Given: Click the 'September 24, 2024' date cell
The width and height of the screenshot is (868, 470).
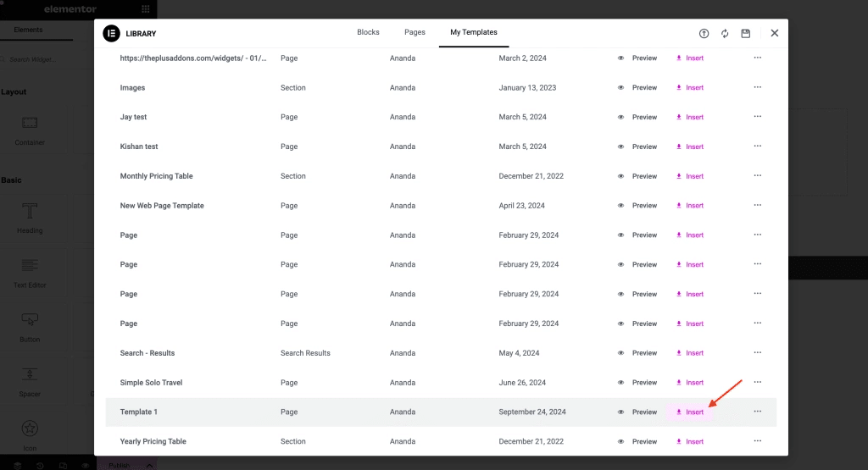Looking at the screenshot, I should coord(532,412).
